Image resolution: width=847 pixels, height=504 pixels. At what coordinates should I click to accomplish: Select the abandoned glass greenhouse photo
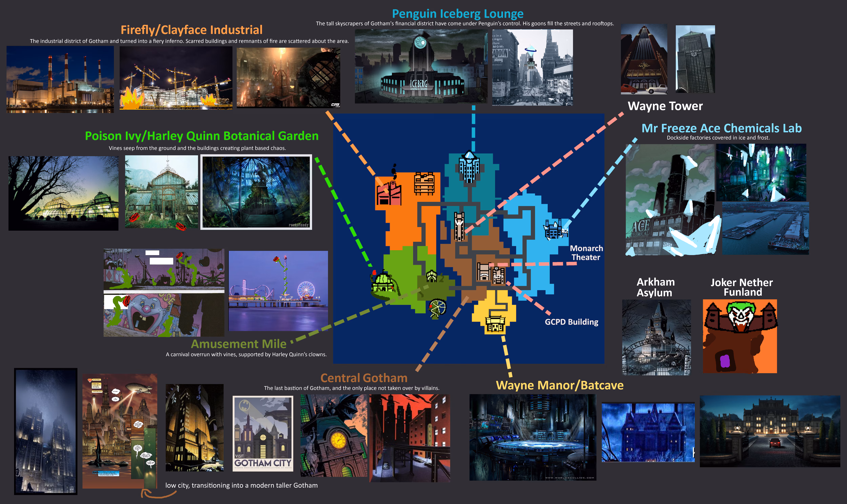(x=161, y=192)
